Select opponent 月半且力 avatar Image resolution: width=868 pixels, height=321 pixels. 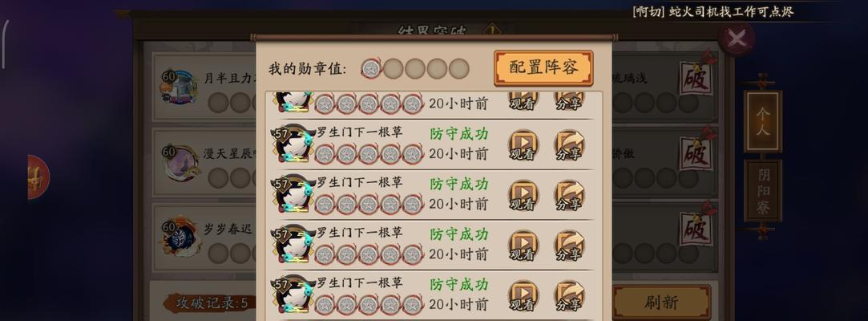pyautogui.click(x=179, y=87)
